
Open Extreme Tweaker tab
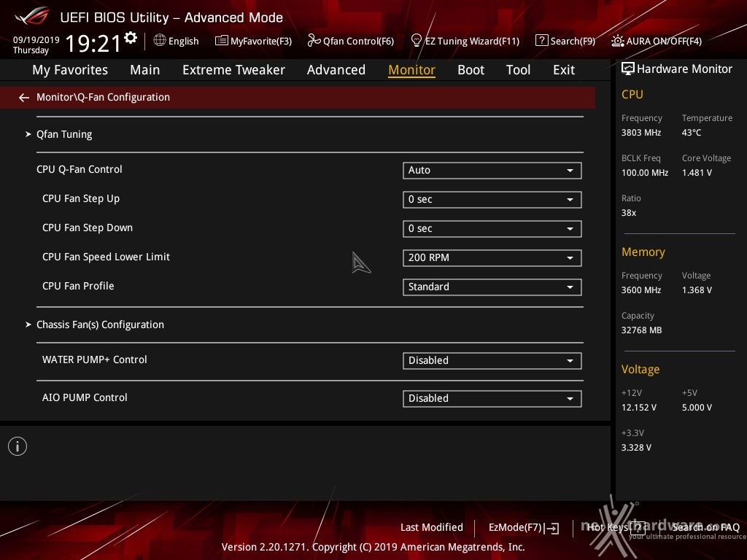(x=233, y=70)
